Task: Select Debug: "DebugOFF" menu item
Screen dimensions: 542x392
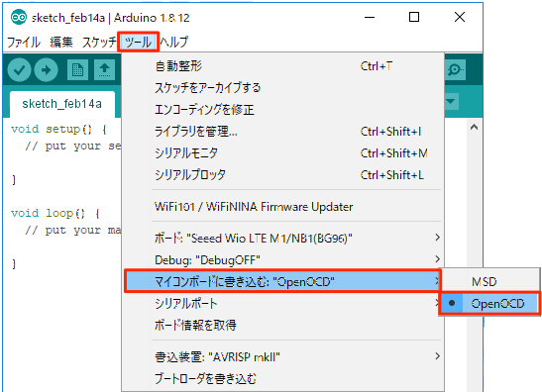Action: [x=282, y=259]
